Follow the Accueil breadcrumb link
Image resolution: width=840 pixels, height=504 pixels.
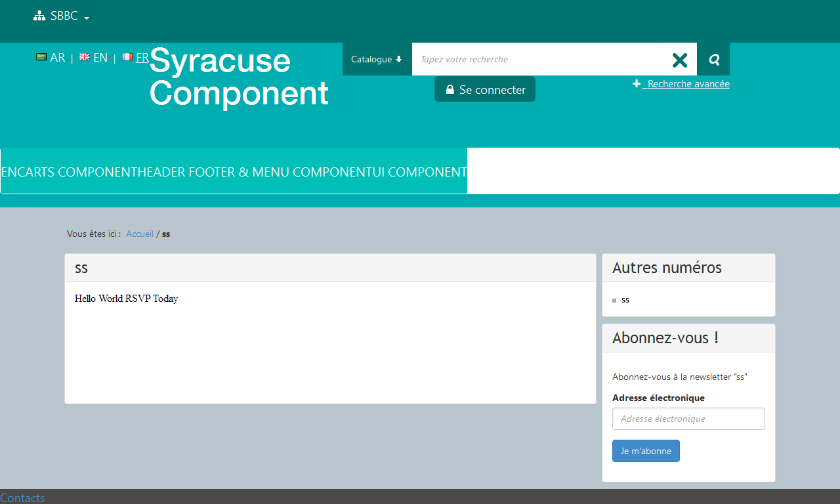tap(140, 234)
